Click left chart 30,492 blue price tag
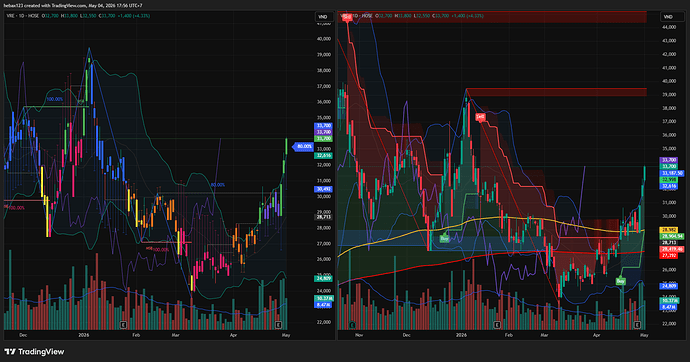The width and height of the screenshot is (690, 362). (323, 189)
